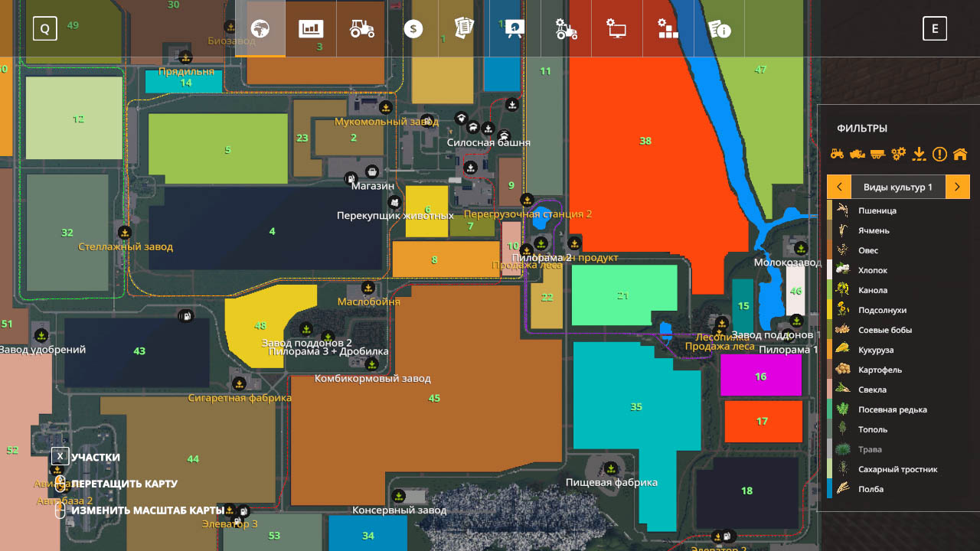The width and height of the screenshot is (980, 551).
Task: Toggle the trailer tools map filter
Action: 878,154
